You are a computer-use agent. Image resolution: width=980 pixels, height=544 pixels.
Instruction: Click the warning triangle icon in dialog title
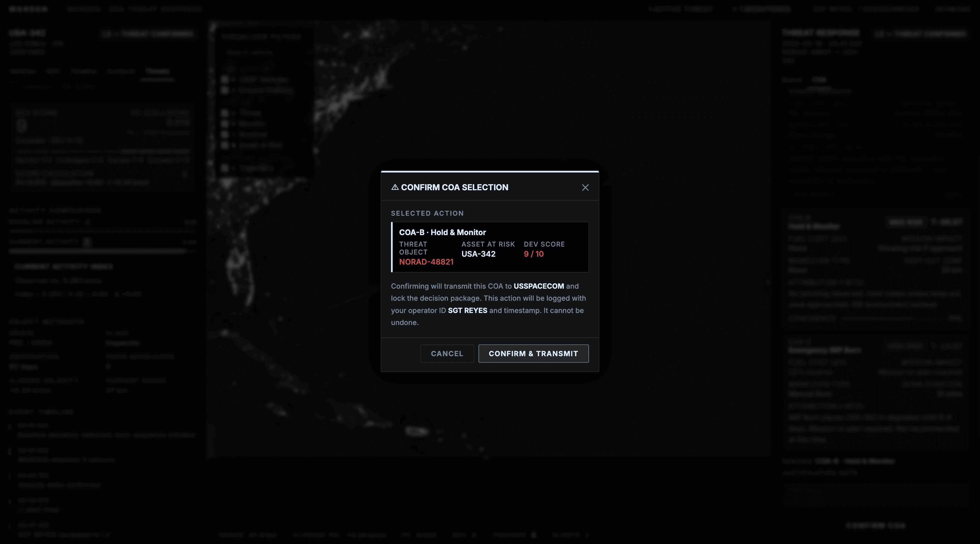(395, 187)
